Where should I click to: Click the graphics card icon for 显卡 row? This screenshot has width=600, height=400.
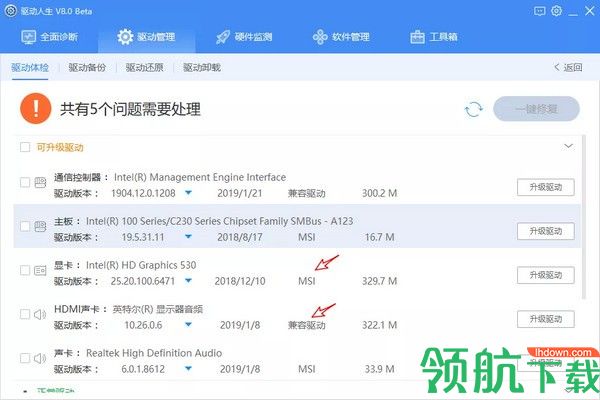(40, 270)
